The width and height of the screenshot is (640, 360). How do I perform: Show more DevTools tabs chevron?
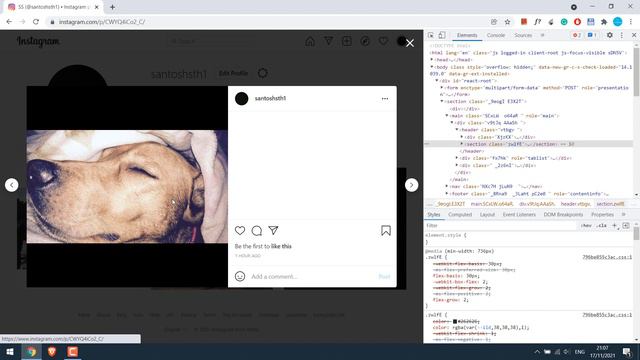click(x=542, y=36)
